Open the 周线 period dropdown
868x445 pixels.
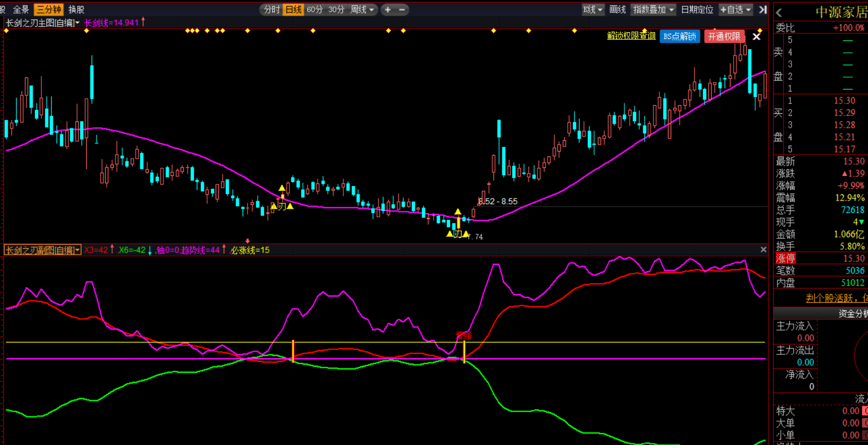point(362,10)
